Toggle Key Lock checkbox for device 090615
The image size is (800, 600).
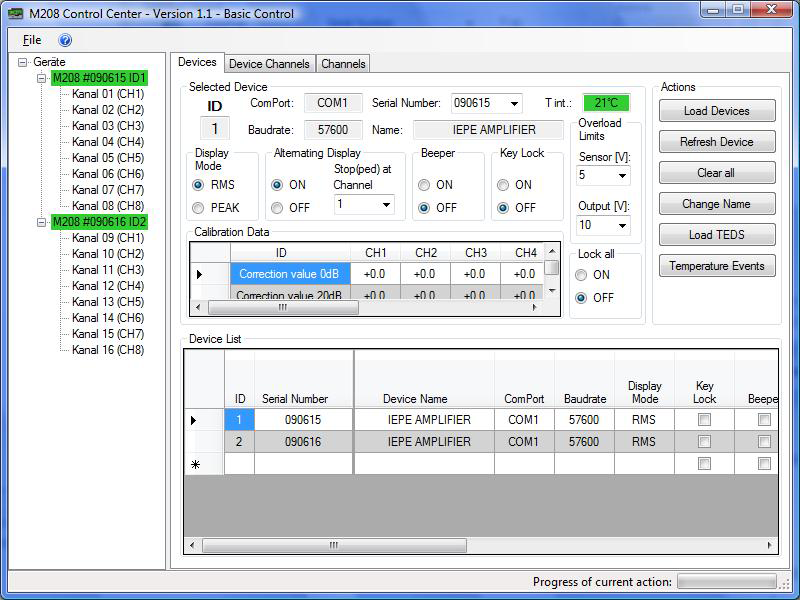(704, 420)
